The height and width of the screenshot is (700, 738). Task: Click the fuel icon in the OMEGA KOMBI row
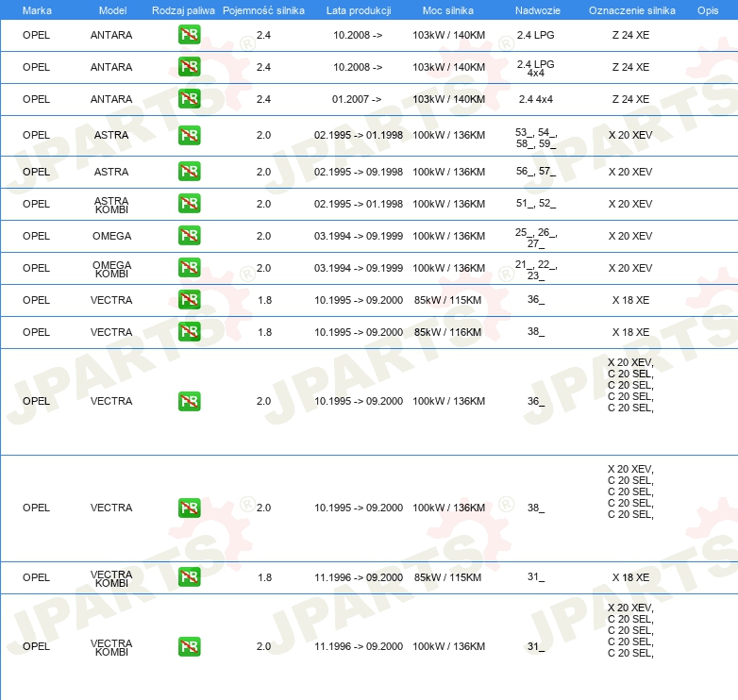pyautogui.click(x=189, y=268)
